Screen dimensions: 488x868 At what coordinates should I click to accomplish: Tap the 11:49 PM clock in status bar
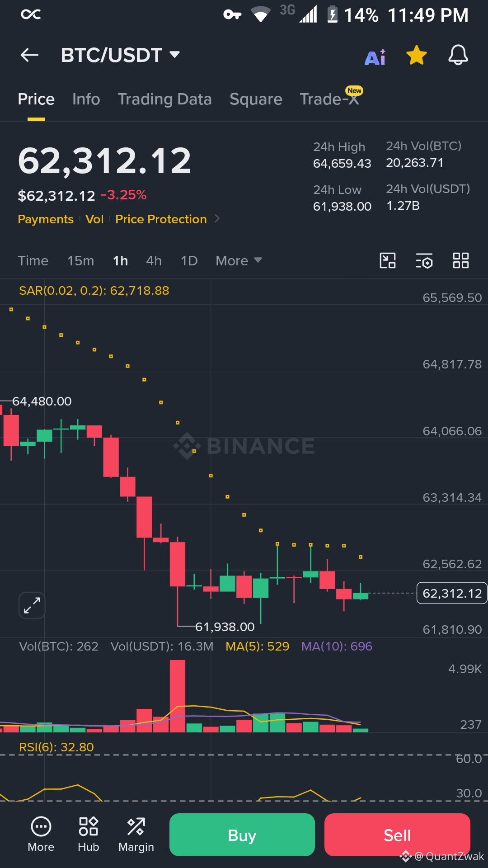pos(428,15)
